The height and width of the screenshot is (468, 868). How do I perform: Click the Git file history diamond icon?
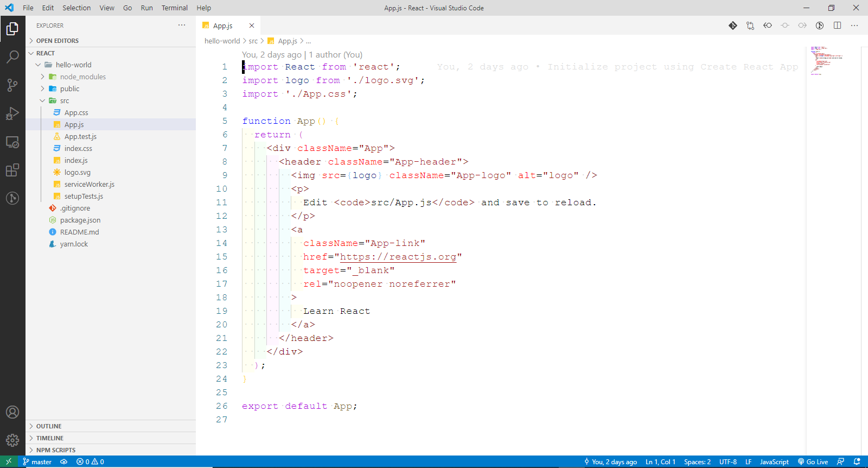[733, 26]
